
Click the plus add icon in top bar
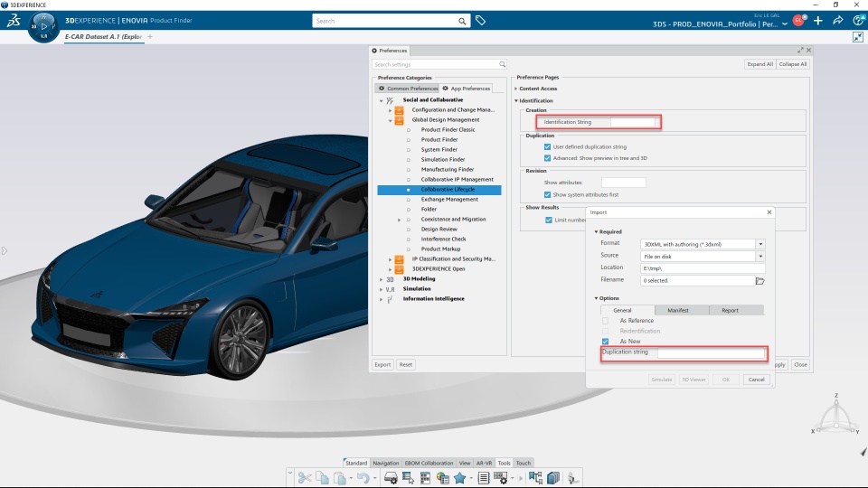point(818,21)
